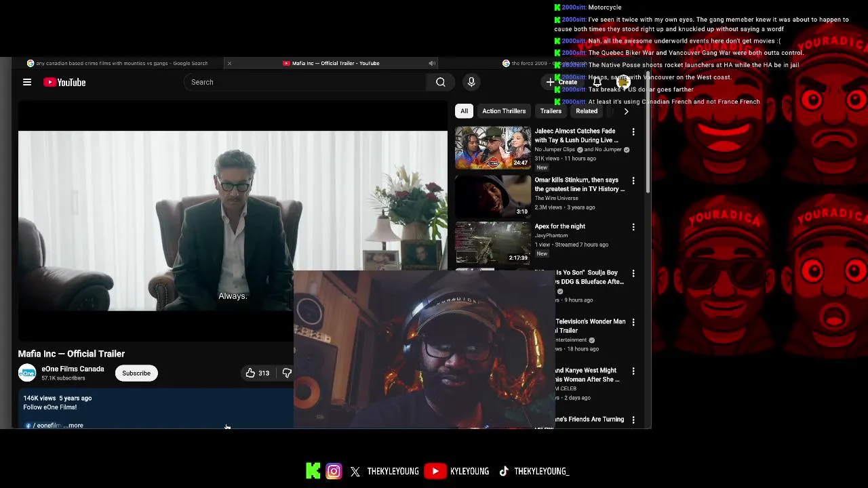Select the Mafia Inc Official Trailer tab
The height and width of the screenshot is (488, 868).
click(331, 63)
